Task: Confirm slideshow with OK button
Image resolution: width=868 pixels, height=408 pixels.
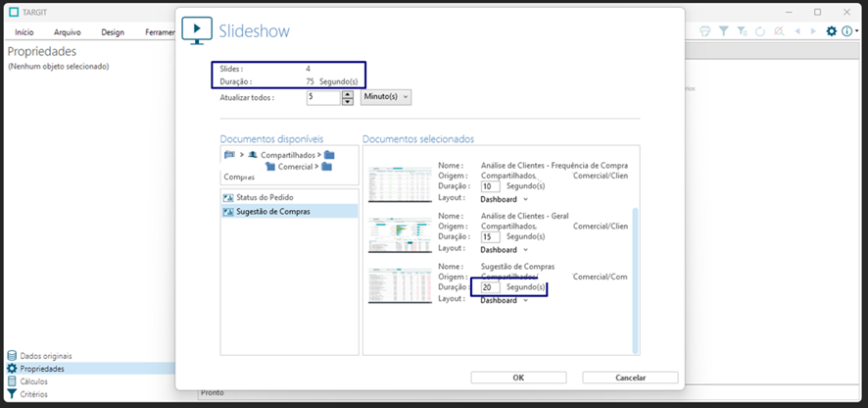Action: tap(518, 378)
